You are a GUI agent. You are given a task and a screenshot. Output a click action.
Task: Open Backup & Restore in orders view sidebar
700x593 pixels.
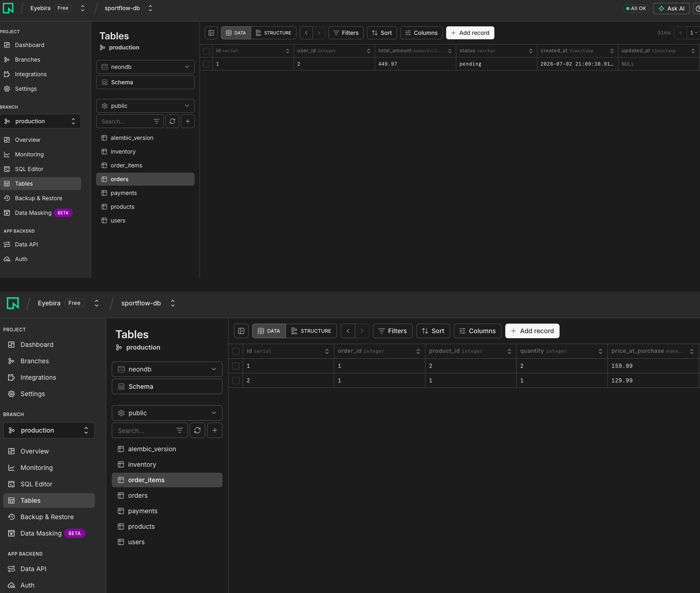(39, 198)
